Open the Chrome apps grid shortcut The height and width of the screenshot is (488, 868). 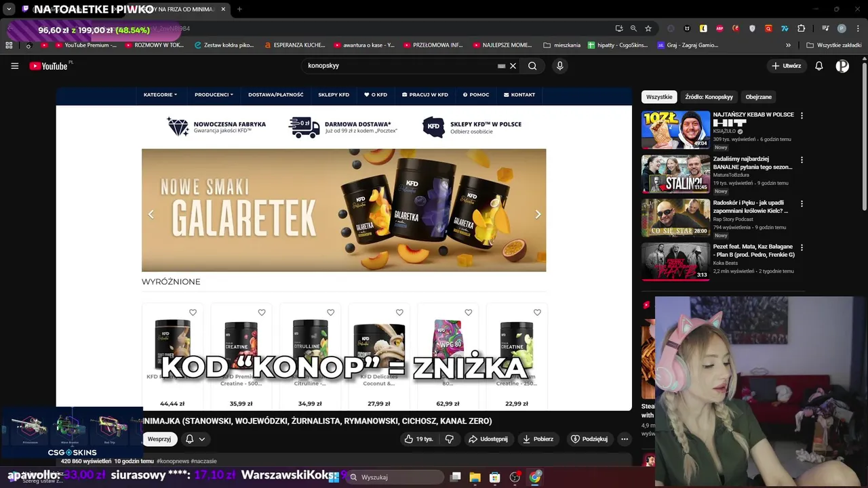(9, 45)
